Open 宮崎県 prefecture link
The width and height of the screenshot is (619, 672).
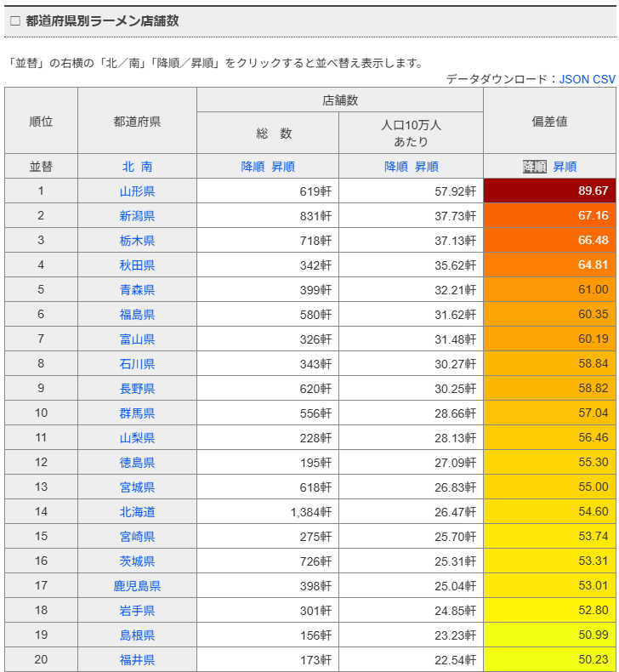(x=137, y=537)
